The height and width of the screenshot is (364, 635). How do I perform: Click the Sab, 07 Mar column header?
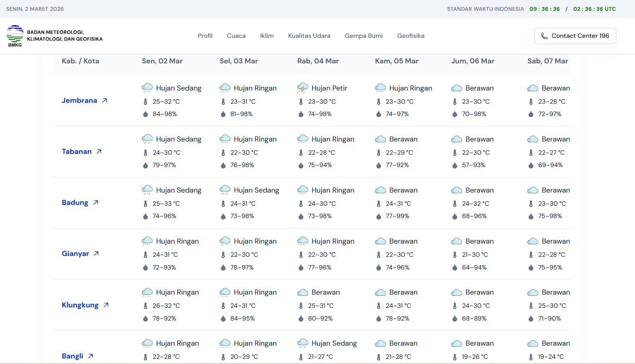click(x=547, y=61)
